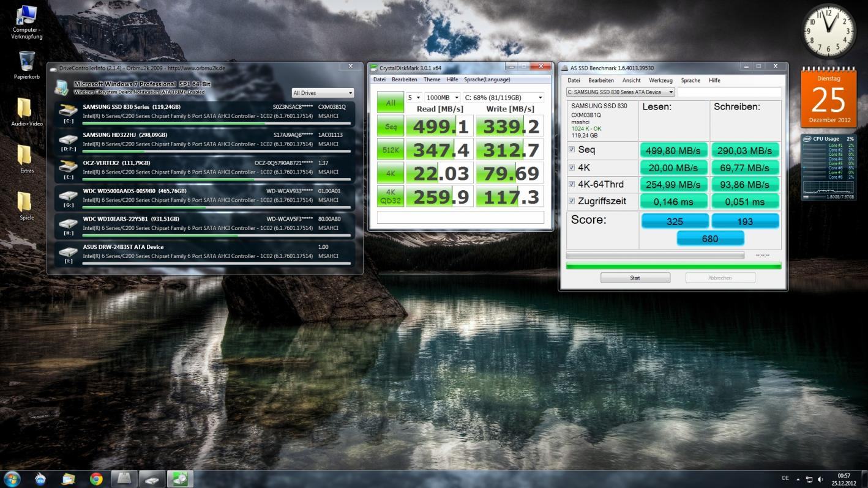Click the read score 325 in AS SSD
The height and width of the screenshot is (488, 868).
tap(675, 221)
